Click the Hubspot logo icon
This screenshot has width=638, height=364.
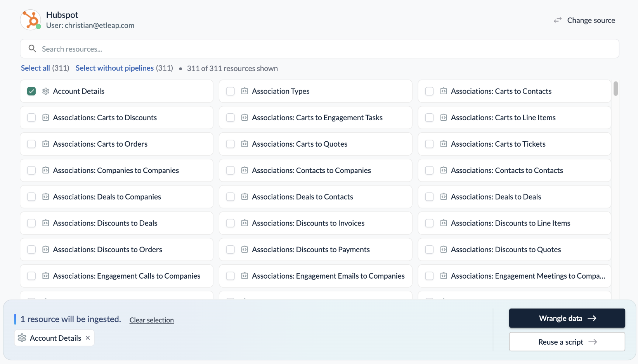31,20
